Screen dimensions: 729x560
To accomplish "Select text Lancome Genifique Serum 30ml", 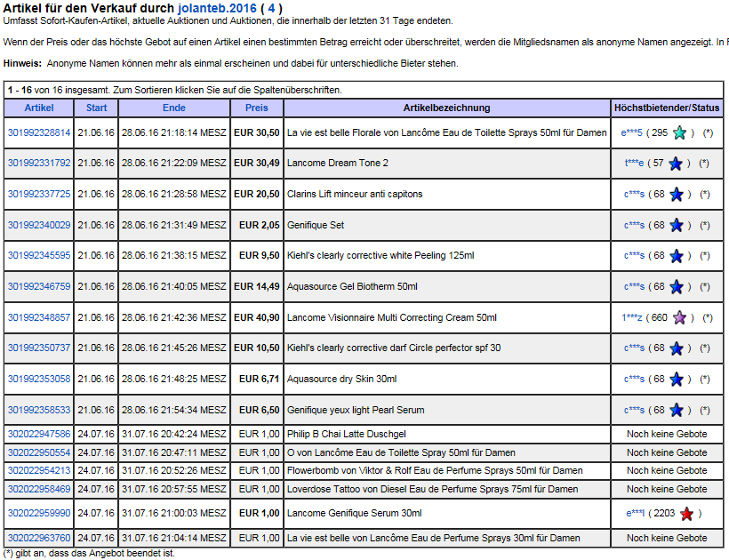I will point(354,514).
